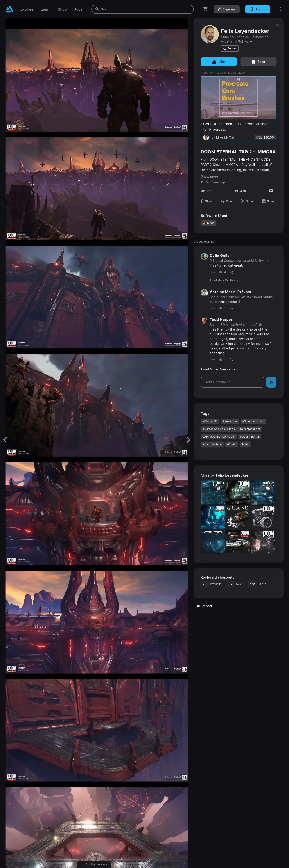This screenshot has height=868, width=289.
Task: Click Todd Harper's name link
Action: [x=221, y=320]
